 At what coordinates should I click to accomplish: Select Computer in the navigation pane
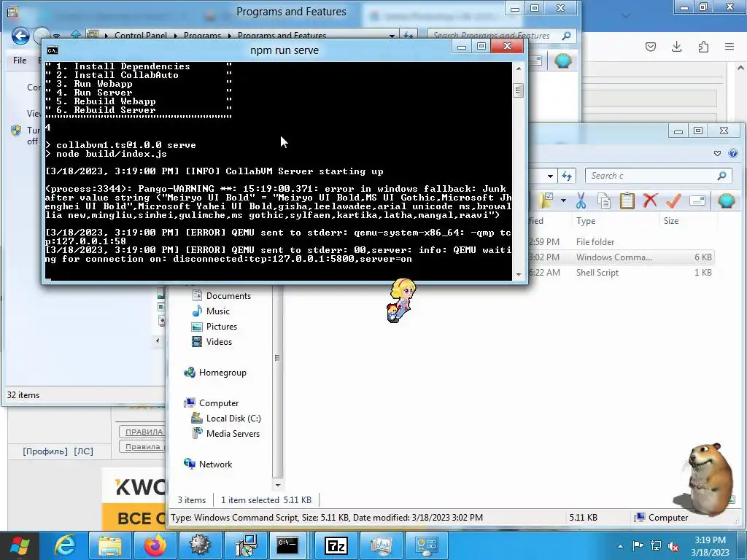point(211,402)
